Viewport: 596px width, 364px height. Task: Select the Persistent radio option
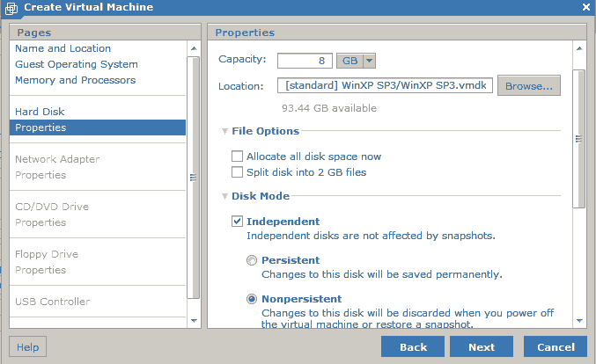[x=252, y=260]
